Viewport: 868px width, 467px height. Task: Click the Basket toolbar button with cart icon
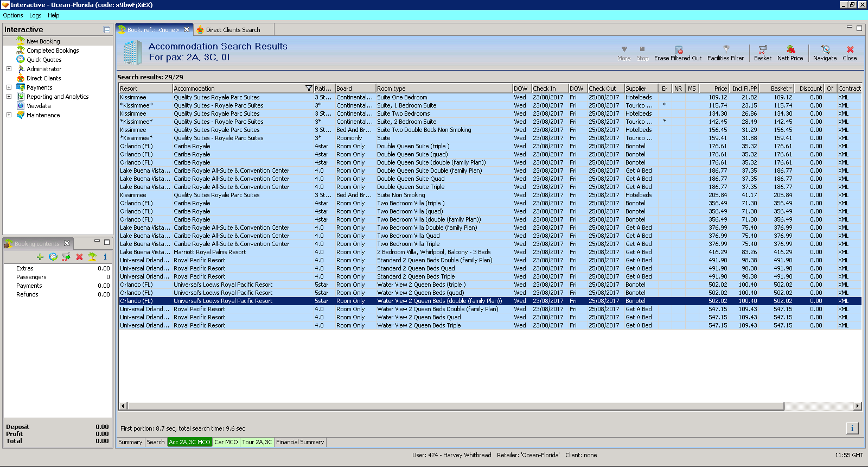point(763,53)
